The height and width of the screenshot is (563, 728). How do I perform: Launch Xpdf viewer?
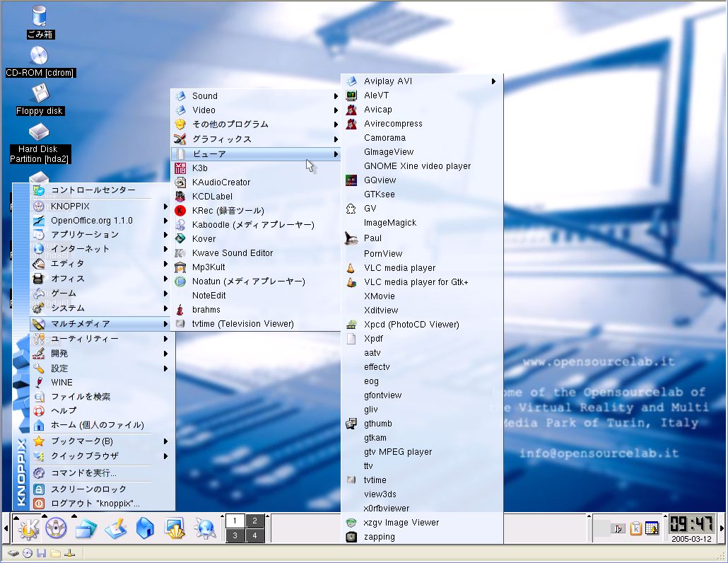[x=422, y=339]
